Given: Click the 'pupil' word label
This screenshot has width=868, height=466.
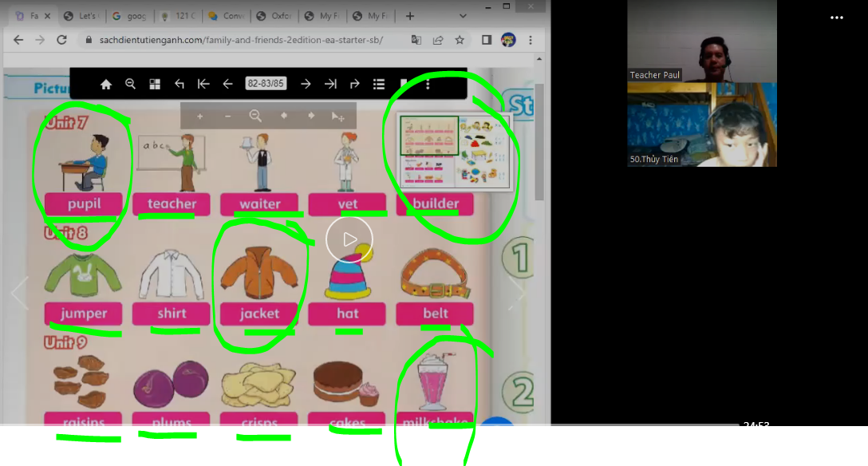Looking at the screenshot, I should coord(84,203).
